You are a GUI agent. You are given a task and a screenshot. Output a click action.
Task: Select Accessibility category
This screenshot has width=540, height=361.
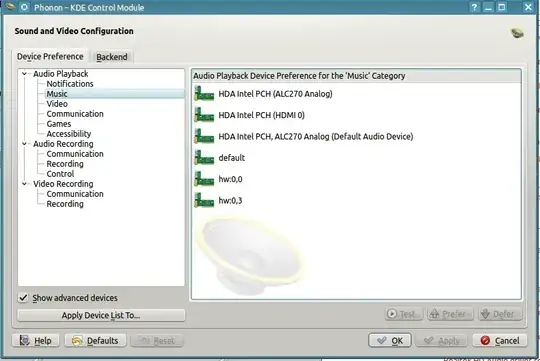click(69, 134)
